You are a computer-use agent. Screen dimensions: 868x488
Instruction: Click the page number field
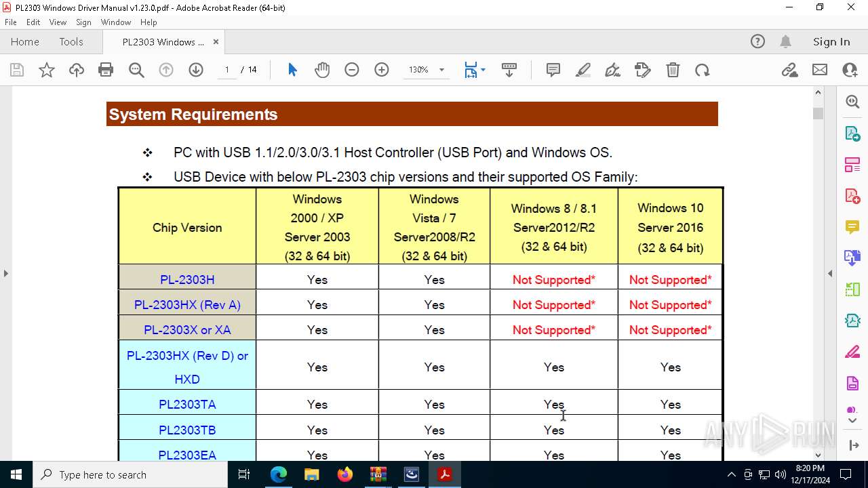coord(227,70)
